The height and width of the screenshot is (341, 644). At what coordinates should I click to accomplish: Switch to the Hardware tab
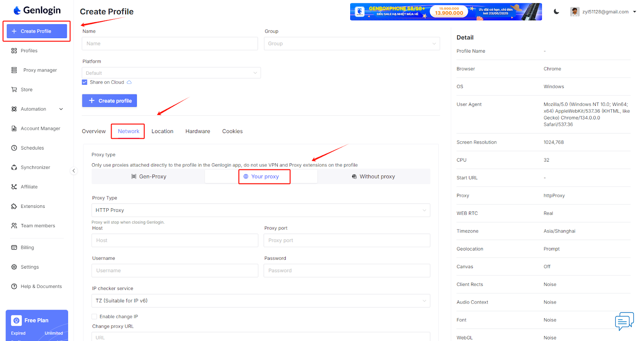click(198, 131)
